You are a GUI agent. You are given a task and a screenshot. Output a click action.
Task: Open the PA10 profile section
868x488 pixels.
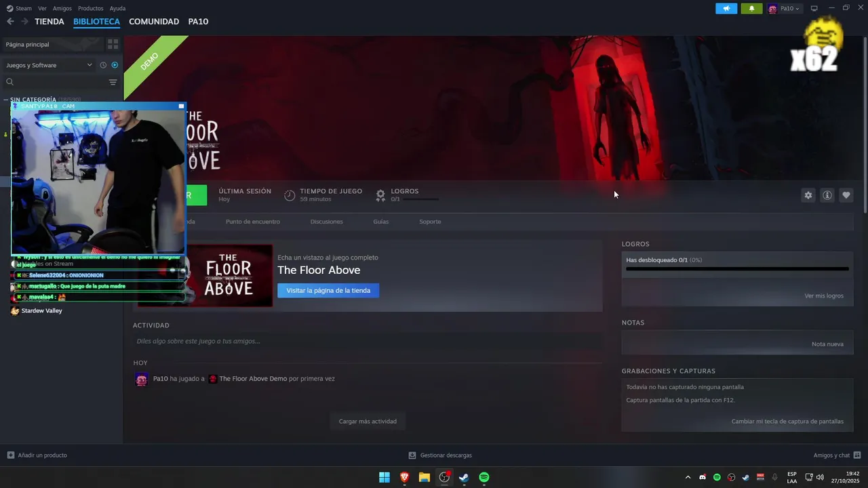[198, 22]
